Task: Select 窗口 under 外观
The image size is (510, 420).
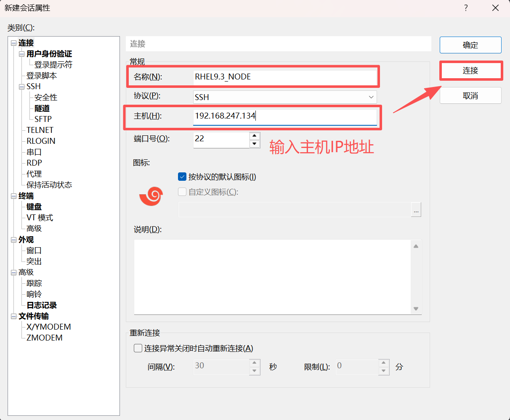Action: [34, 251]
